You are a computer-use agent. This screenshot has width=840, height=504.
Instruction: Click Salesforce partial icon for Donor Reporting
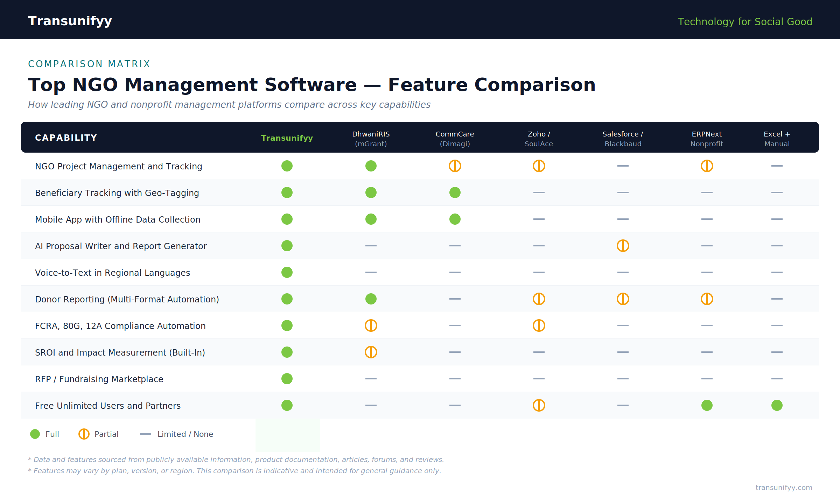pos(623,299)
